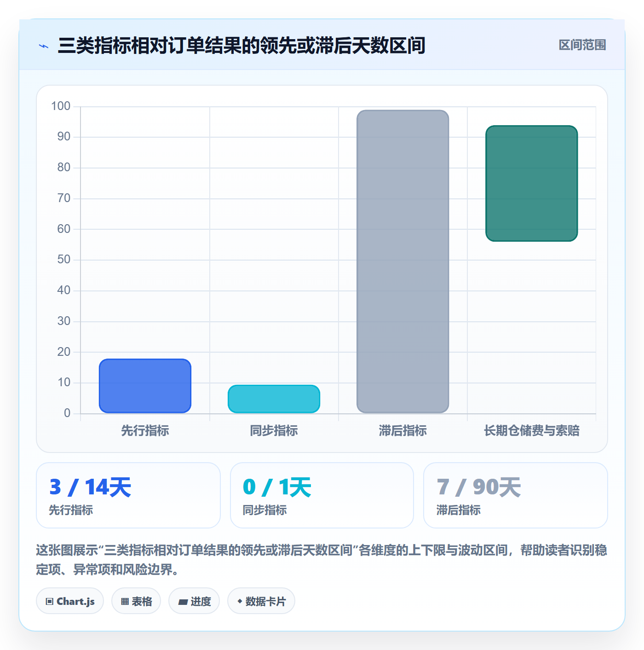Click the 区间范围 label in the header
Screen dimensions: 644x650
[582, 45]
